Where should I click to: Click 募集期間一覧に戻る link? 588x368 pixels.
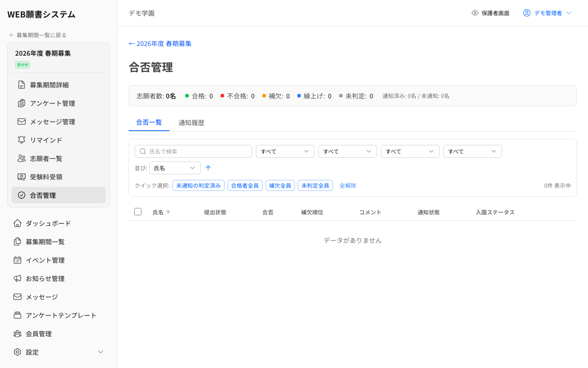click(38, 35)
